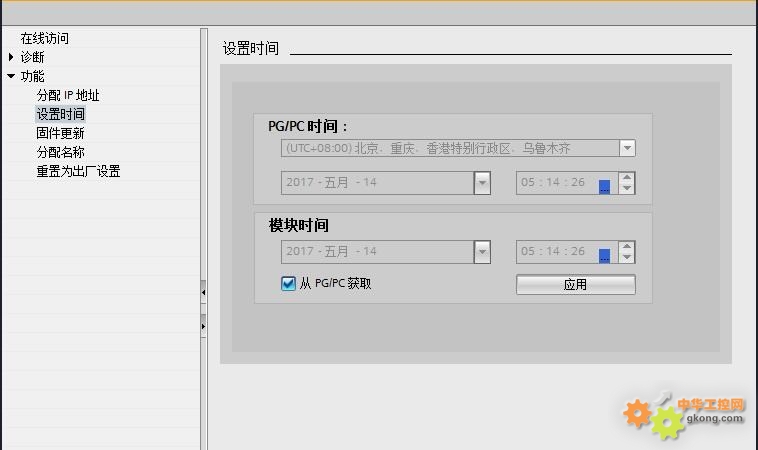Click module time field under 模块时间
Viewport: 758px width, 450px height.
click(567, 252)
